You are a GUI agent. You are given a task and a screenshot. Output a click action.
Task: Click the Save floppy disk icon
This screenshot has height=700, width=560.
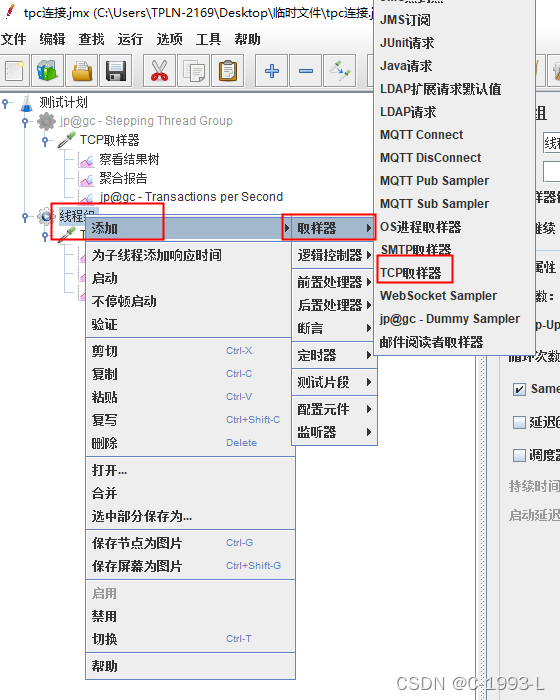(x=116, y=71)
